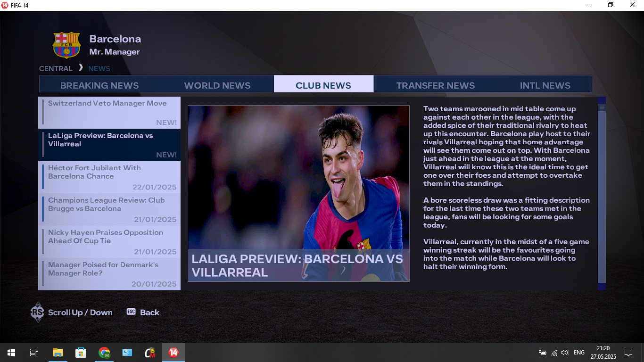
Task: Open Manager Poised for Denmark's Manager Role
Action: point(109,274)
